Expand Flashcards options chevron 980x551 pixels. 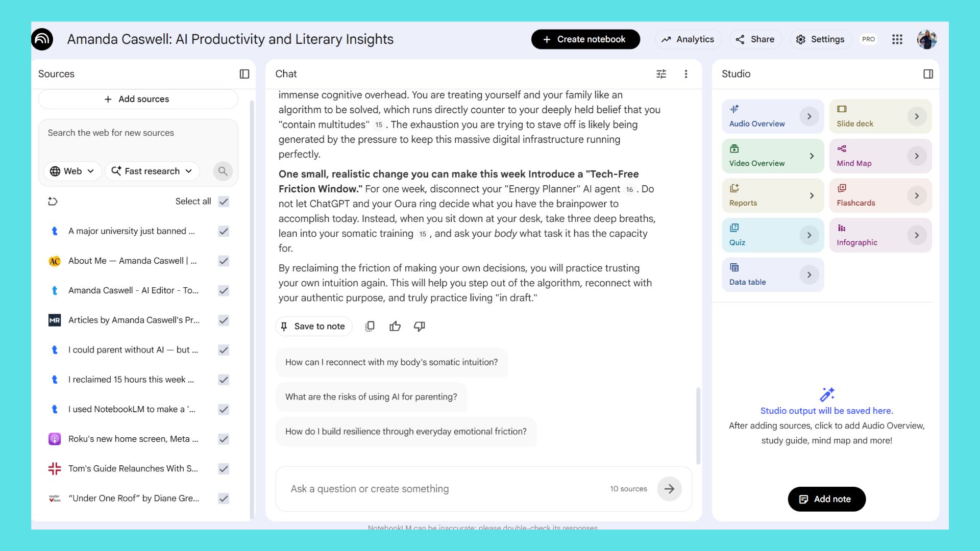tap(917, 195)
